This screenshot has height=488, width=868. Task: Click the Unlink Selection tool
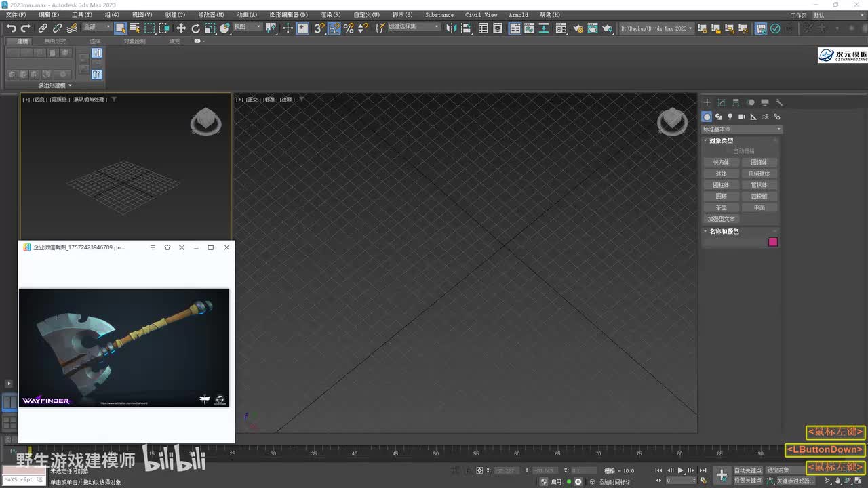click(x=57, y=28)
